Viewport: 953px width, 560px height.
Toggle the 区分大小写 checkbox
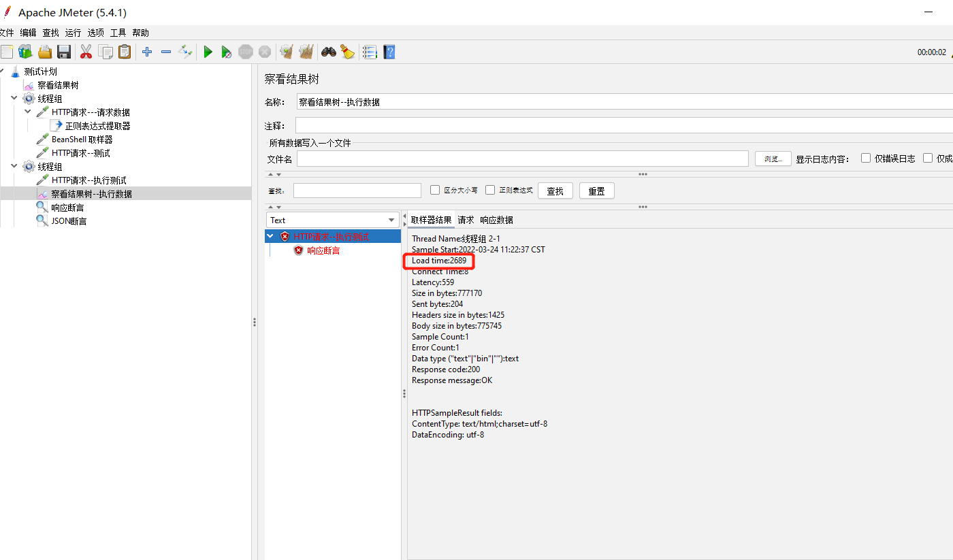click(x=435, y=190)
